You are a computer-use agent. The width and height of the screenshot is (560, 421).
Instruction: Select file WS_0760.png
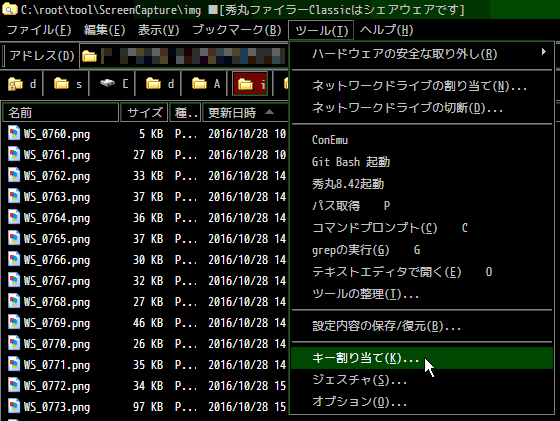pos(57,134)
